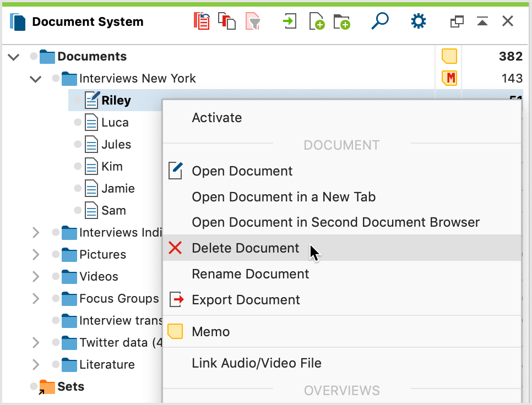Click the New Document Group folder icon

pos(341,21)
